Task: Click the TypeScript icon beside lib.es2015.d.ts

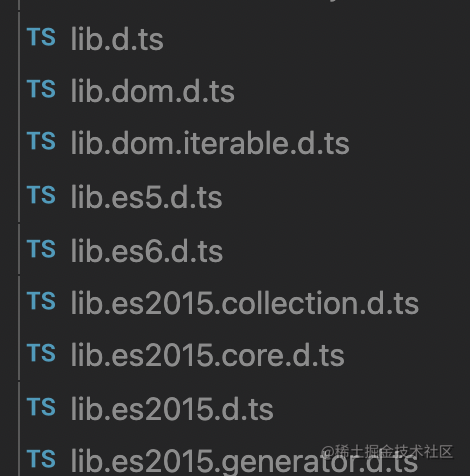Action: point(41,407)
